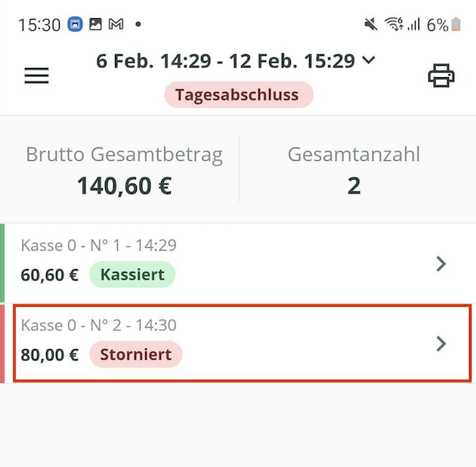Click the Gesamtanzahl label
Viewport: 476px width, 467px height.
click(354, 155)
